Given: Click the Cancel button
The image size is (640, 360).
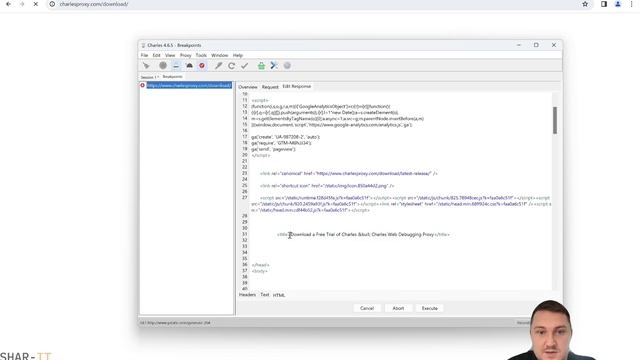Looking at the screenshot, I should [367, 308].
